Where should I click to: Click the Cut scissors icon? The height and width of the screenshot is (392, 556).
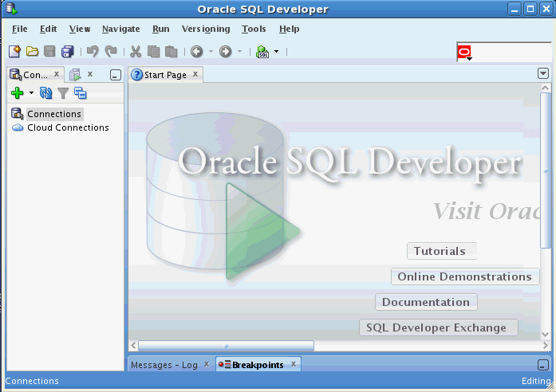136,52
